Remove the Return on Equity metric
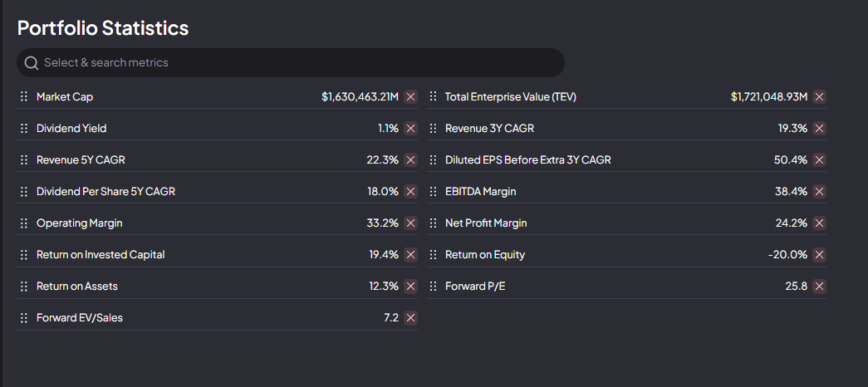 (x=819, y=255)
